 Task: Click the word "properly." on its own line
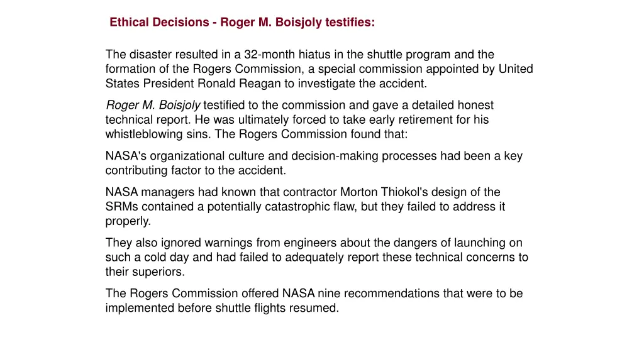pos(128,221)
